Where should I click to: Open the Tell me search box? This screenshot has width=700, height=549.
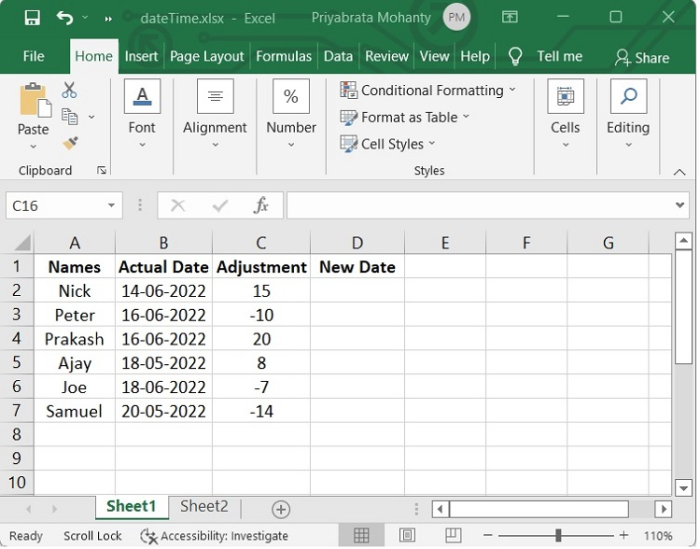tap(558, 56)
